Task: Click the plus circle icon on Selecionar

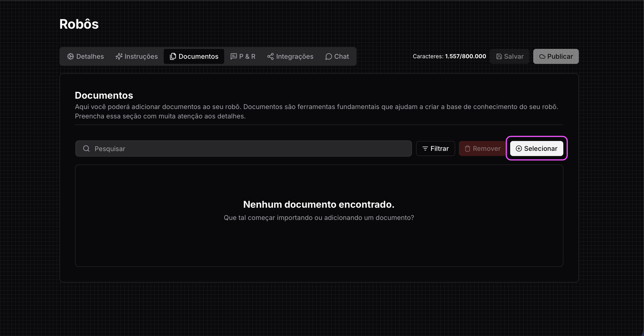Action: [519, 149]
